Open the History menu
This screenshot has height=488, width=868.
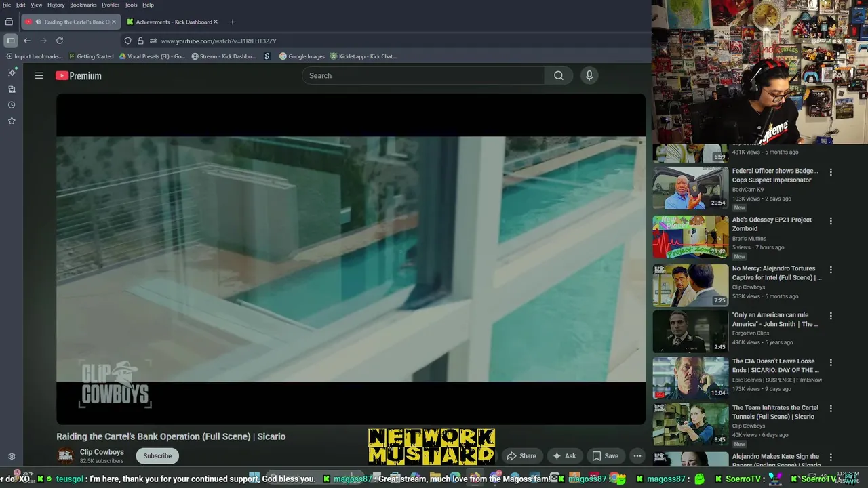coord(56,5)
